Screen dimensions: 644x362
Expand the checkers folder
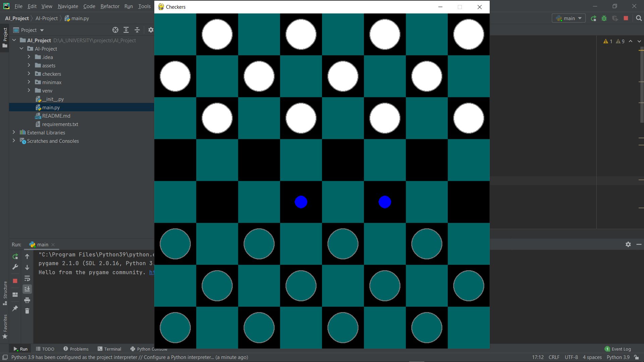point(29,74)
